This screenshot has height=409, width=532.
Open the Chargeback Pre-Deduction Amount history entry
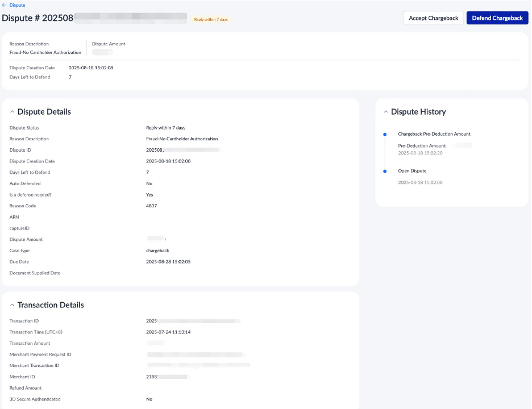434,134
